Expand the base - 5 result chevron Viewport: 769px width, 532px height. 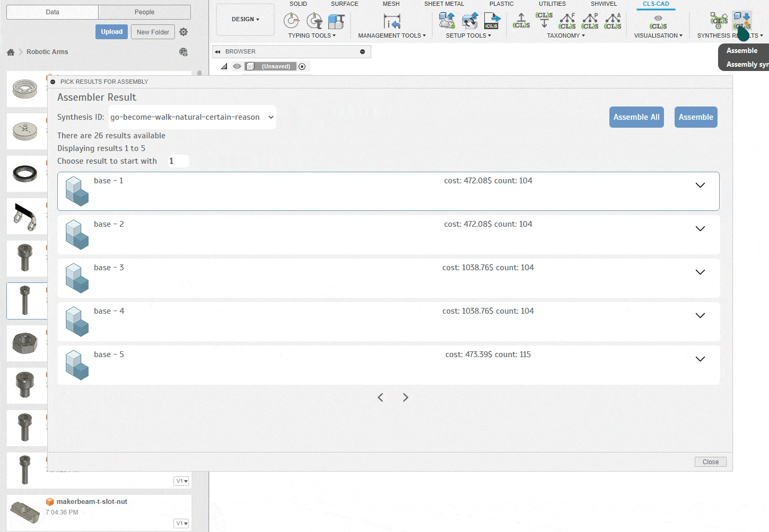tap(700, 359)
